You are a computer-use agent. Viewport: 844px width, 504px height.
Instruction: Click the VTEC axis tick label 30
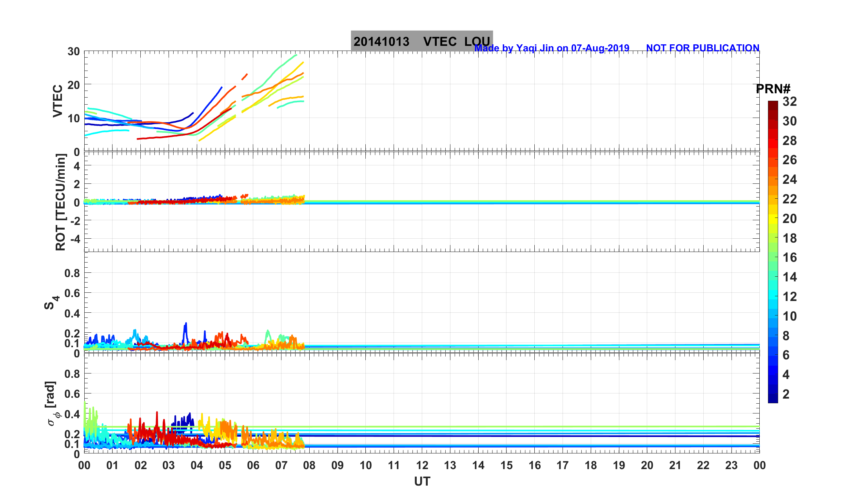coord(73,52)
